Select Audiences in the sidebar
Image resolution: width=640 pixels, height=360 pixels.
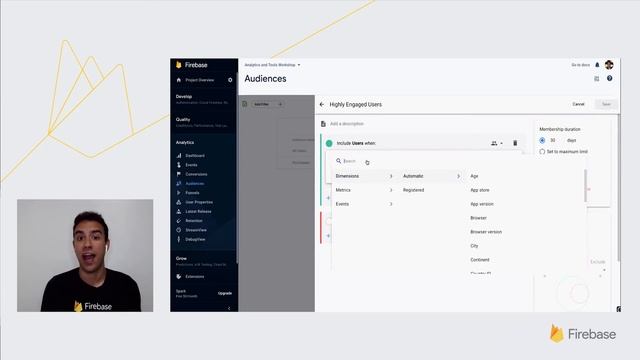pyautogui.click(x=194, y=184)
